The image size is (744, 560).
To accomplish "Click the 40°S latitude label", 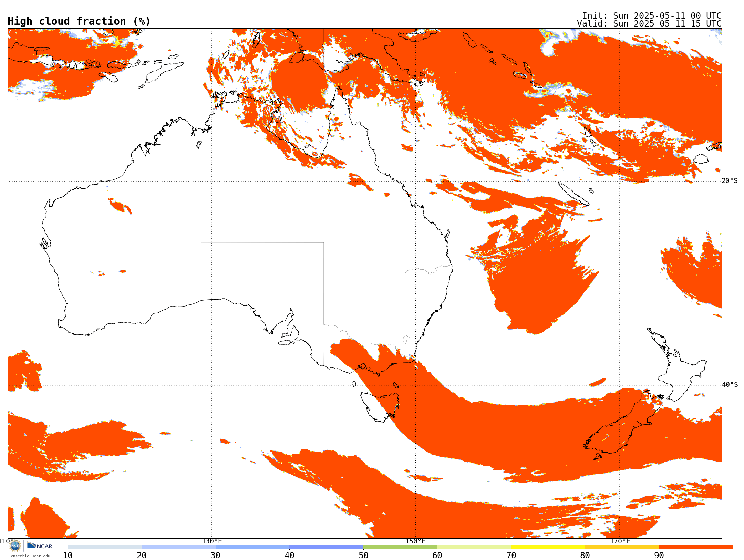I will [x=730, y=385].
